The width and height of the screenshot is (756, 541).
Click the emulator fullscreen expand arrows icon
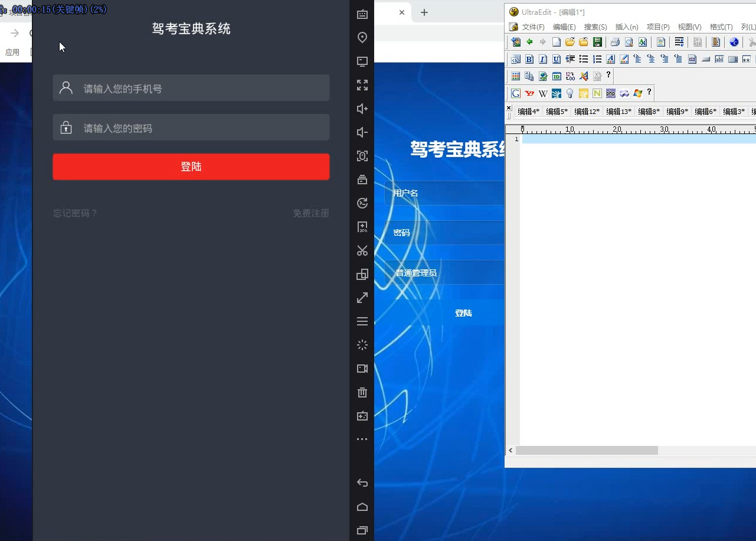tap(362, 85)
